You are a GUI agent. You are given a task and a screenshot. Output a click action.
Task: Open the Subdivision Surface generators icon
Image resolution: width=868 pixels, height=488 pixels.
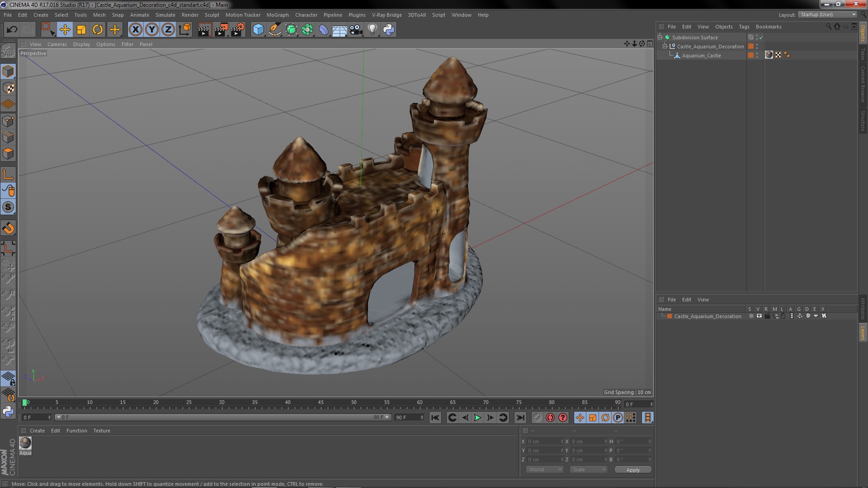point(291,30)
